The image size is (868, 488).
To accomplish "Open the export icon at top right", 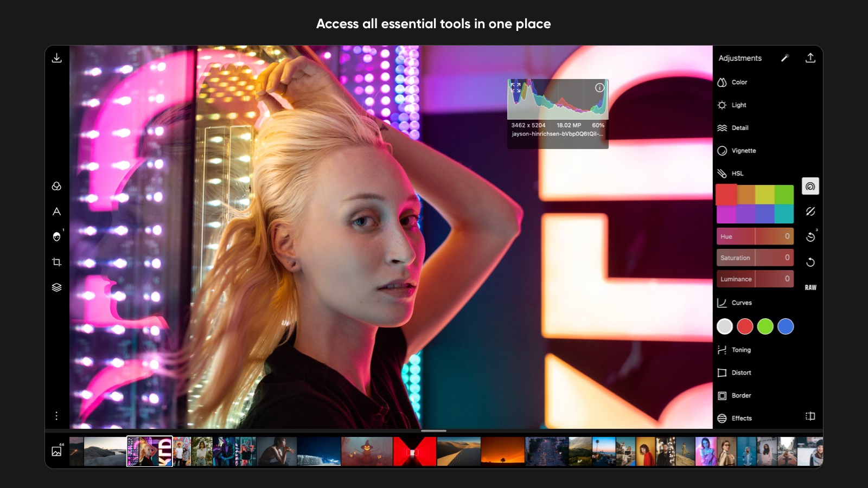I will click(x=811, y=57).
